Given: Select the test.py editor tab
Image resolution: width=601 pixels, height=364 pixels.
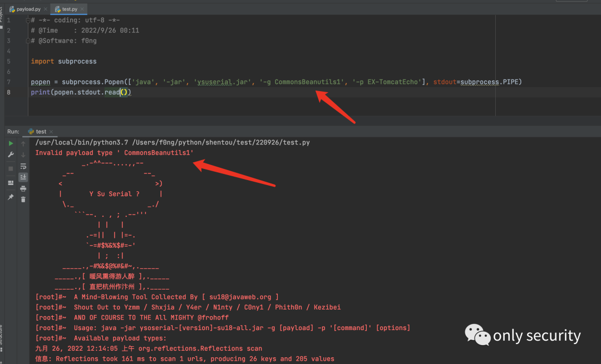Looking at the screenshot, I should (x=70, y=9).
